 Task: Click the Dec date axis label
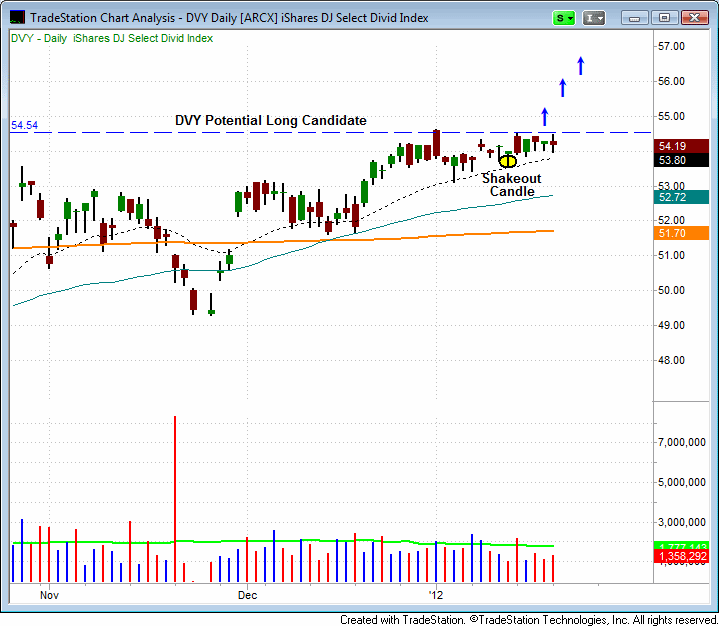coord(247,595)
